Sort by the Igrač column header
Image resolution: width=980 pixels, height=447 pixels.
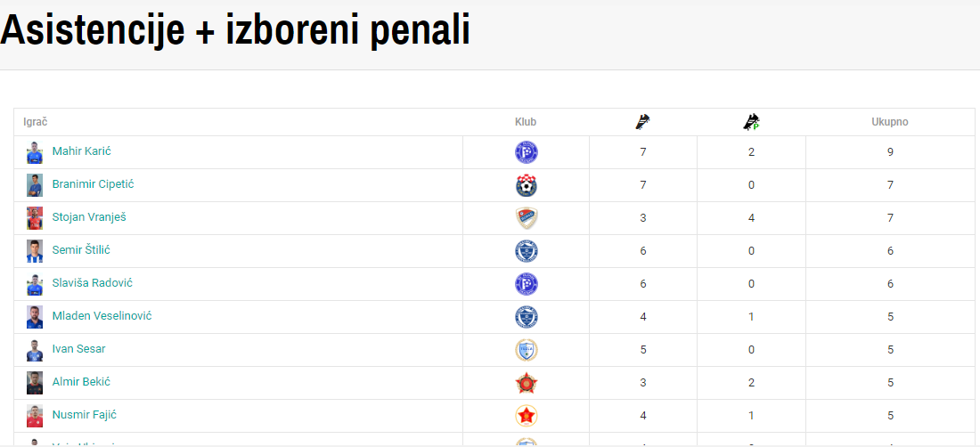[36, 122]
